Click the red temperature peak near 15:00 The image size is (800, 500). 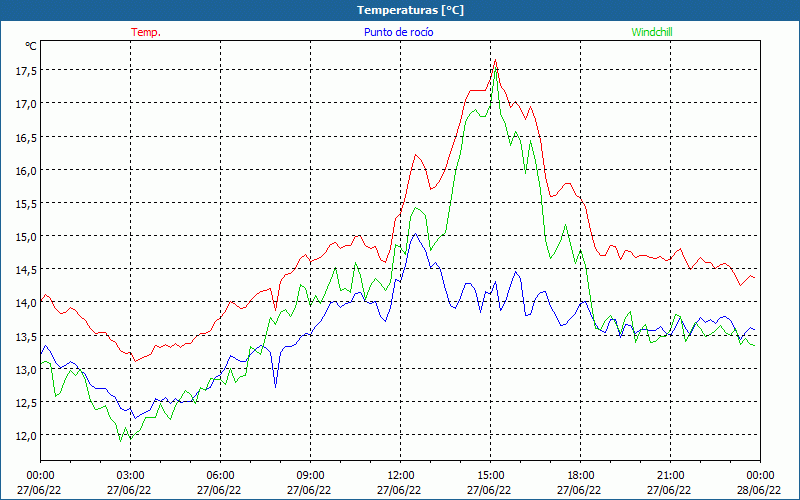click(x=495, y=61)
